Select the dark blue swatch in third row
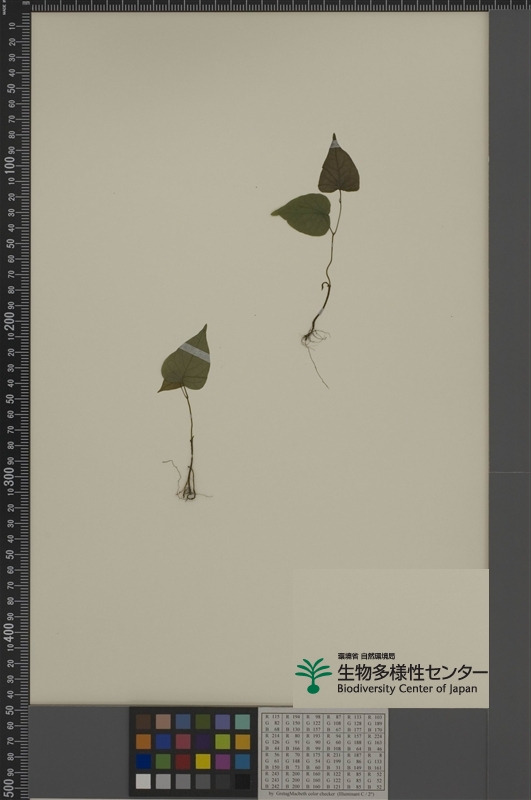Screen dimensions: 531x800 (143, 761)
